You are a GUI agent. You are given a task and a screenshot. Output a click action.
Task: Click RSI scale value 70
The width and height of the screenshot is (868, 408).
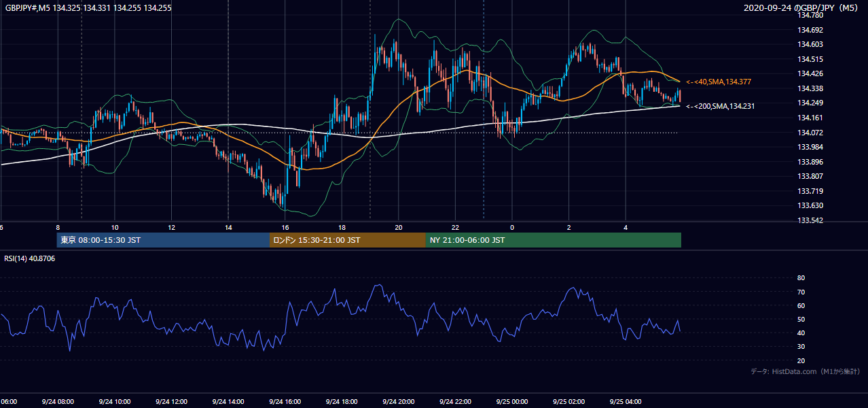pyautogui.click(x=801, y=292)
